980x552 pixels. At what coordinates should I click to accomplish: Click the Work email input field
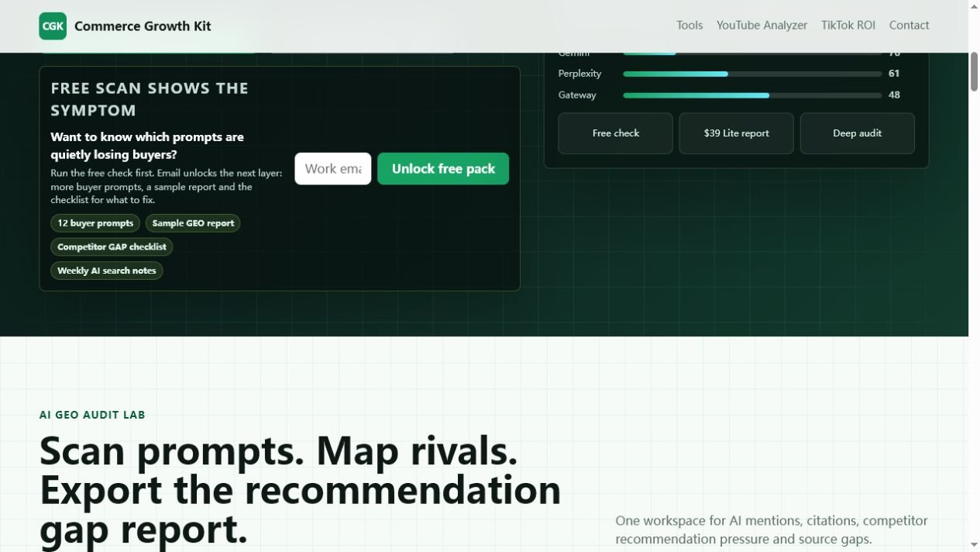click(333, 168)
